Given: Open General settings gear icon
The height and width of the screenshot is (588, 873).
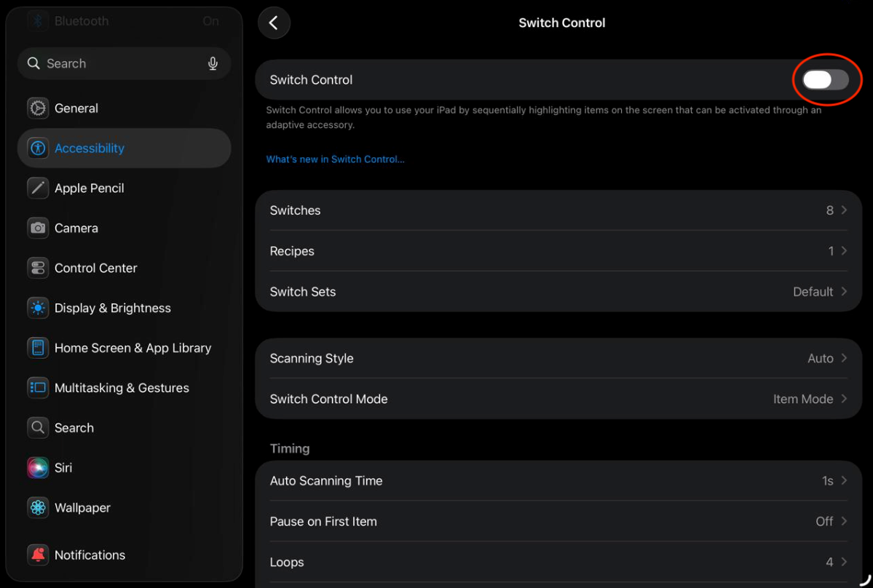Looking at the screenshot, I should point(38,108).
